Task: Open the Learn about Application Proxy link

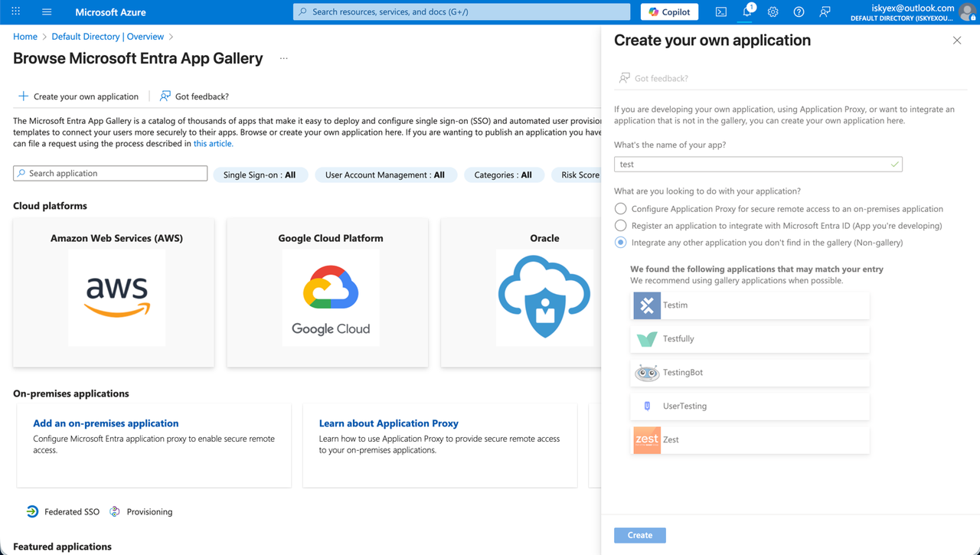Action: [x=388, y=423]
